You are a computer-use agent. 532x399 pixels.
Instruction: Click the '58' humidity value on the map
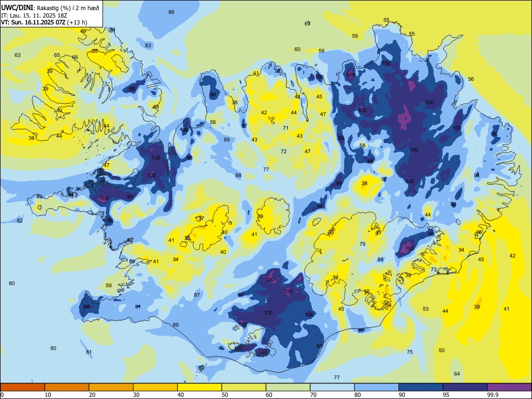[x=362, y=145]
